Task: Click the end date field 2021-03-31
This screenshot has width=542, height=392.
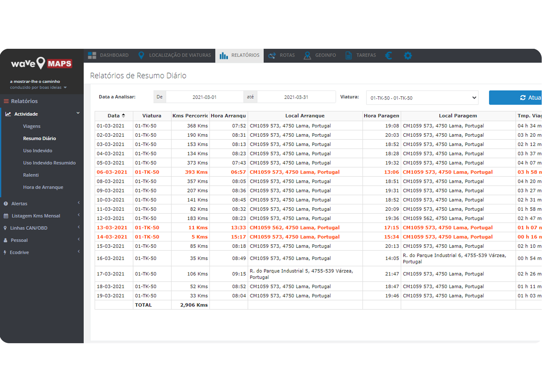Action: (296, 97)
